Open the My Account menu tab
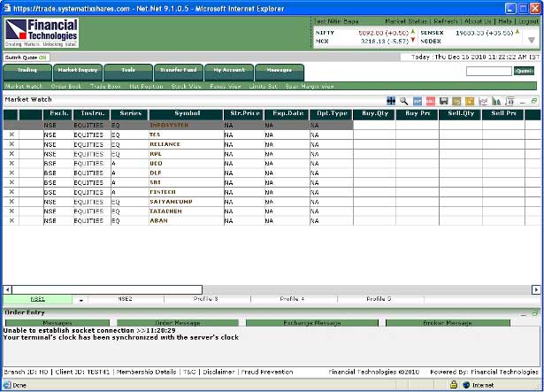This screenshot has height=392, width=544. pos(229,73)
